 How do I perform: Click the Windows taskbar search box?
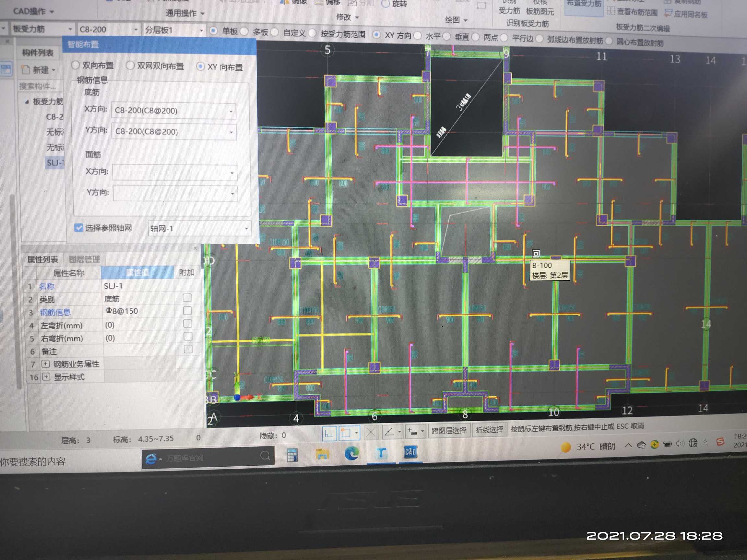[x=208, y=457]
